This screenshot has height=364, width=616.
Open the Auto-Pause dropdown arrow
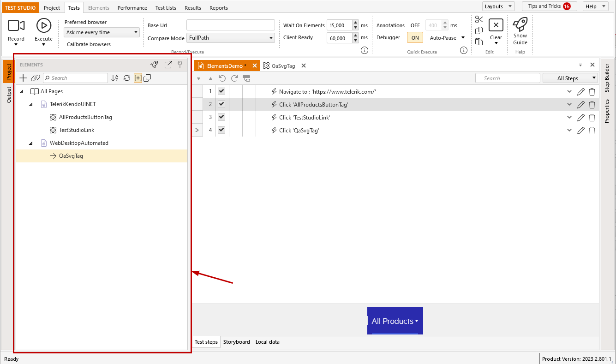click(x=463, y=38)
